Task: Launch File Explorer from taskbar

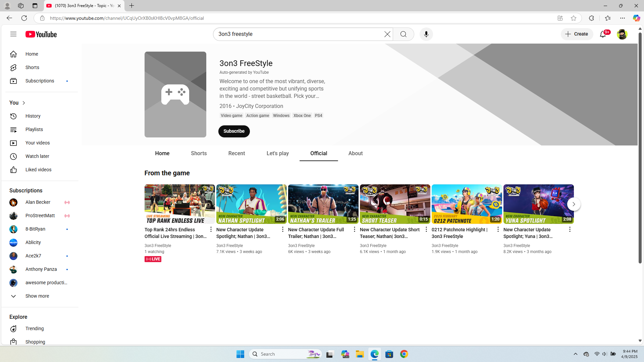Action: (x=360, y=354)
